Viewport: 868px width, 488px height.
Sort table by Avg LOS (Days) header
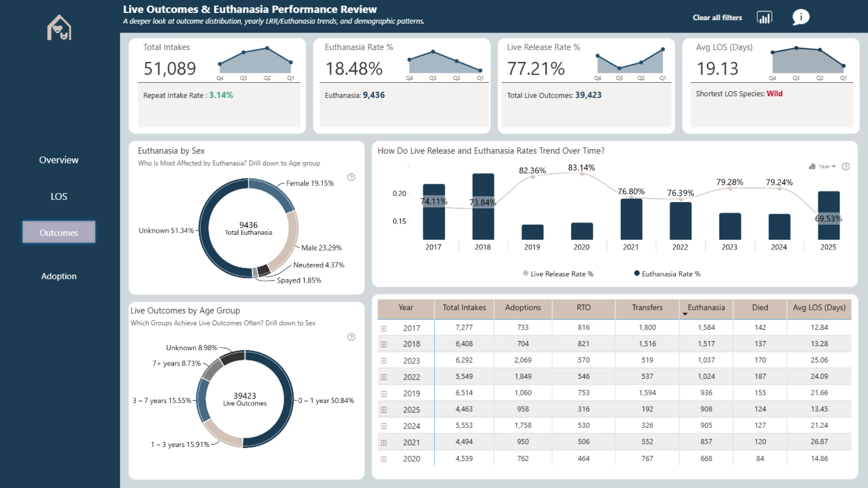click(819, 308)
